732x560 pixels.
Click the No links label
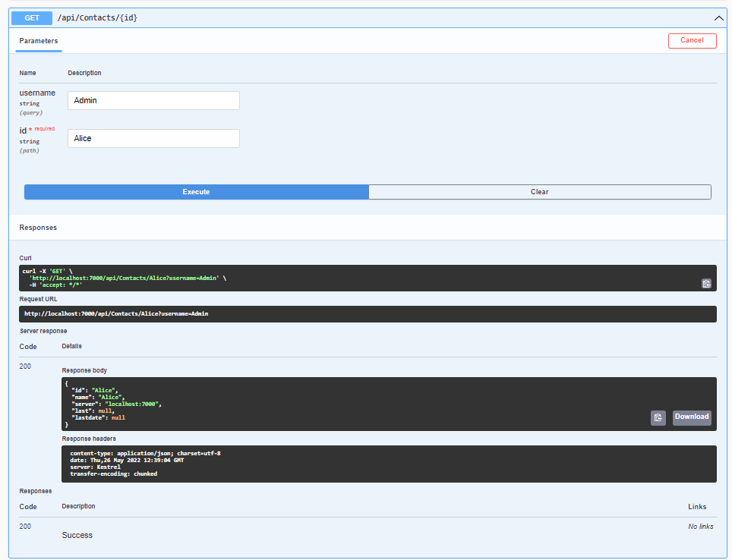coord(700,526)
